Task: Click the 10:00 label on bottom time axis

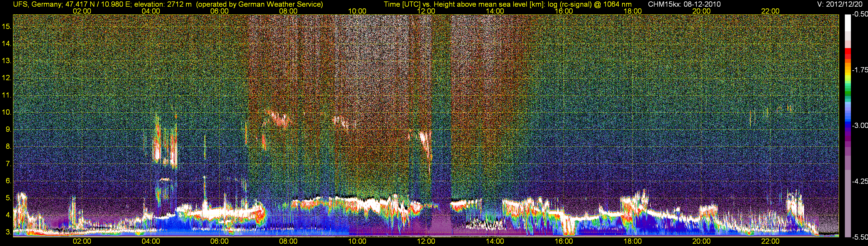Action: pyautogui.click(x=357, y=241)
